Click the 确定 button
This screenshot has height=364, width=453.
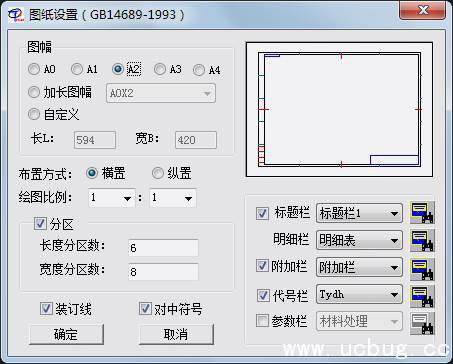[x=66, y=334]
